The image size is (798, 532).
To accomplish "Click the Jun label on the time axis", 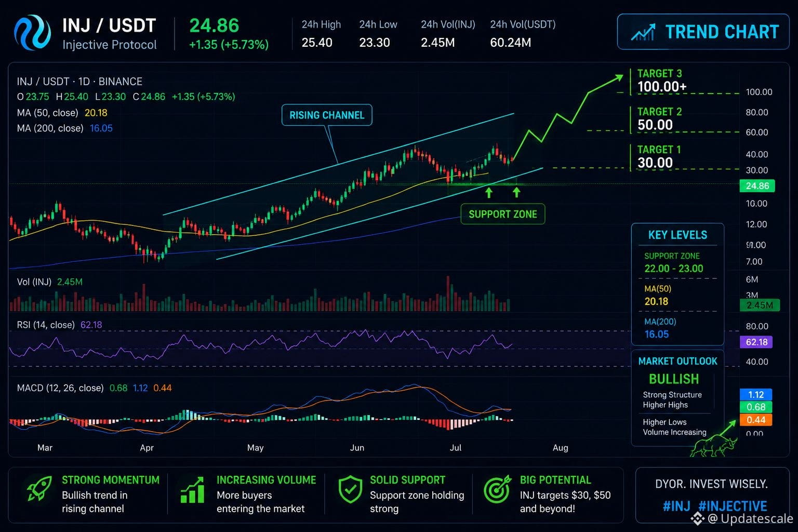I will click(x=357, y=447).
